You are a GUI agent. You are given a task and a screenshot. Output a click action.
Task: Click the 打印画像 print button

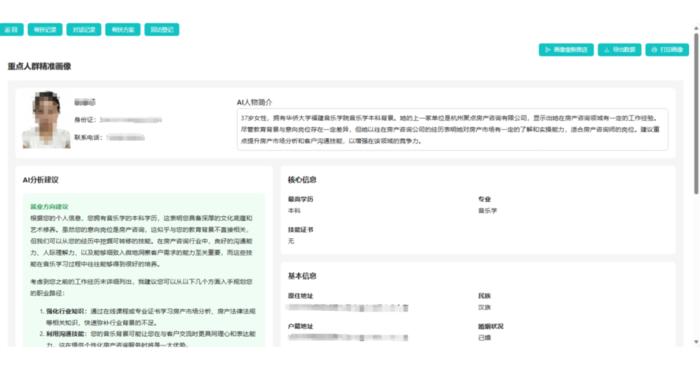pyautogui.click(x=667, y=50)
